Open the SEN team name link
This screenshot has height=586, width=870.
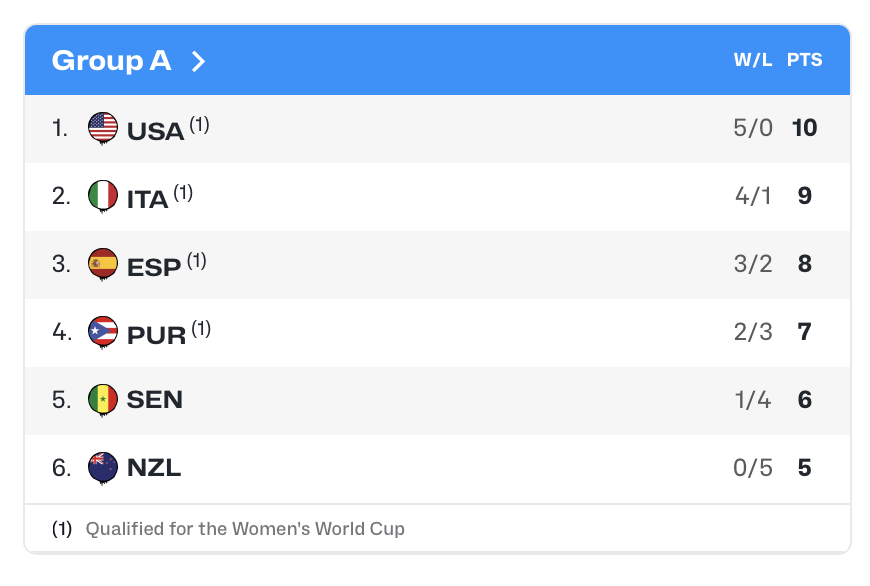click(155, 400)
